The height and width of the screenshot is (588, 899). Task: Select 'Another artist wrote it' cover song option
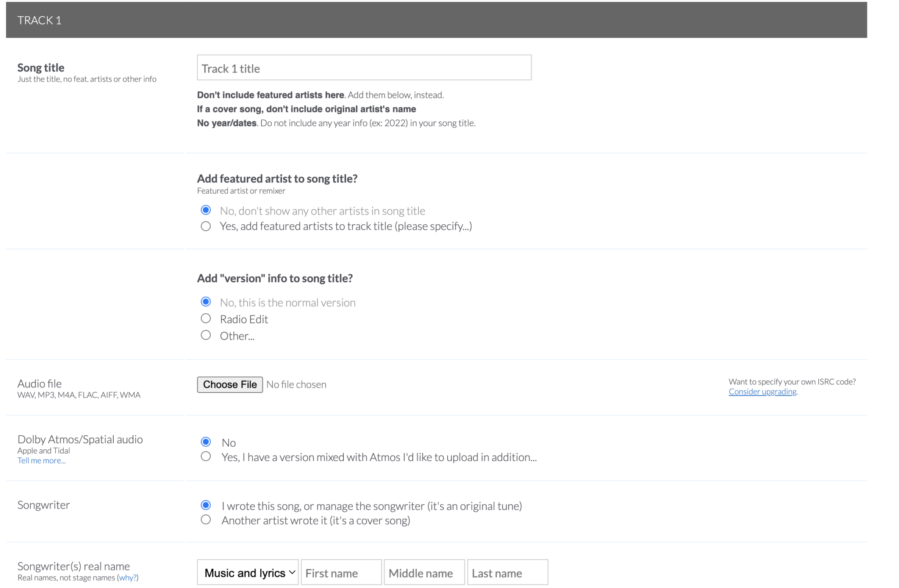[x=205, y=520]
